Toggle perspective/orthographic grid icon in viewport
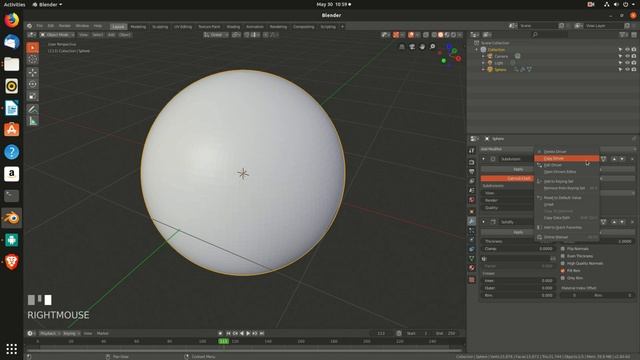The width and height of the screenshot is (640, 360). [402, 47]
